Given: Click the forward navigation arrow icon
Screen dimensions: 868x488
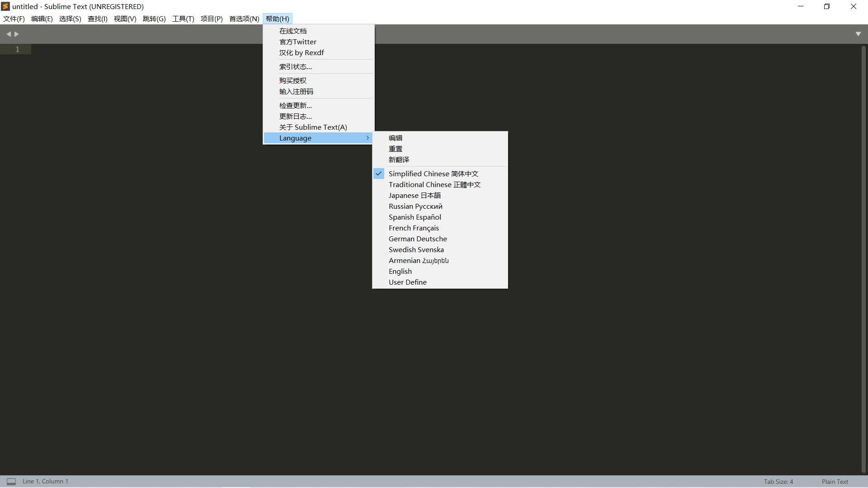Looking at the screenshot, I should pyautogui.click(x=16, y=33).
